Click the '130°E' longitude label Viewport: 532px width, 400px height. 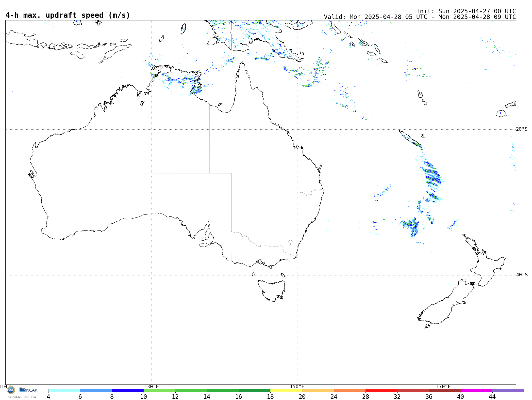(151, 387)
